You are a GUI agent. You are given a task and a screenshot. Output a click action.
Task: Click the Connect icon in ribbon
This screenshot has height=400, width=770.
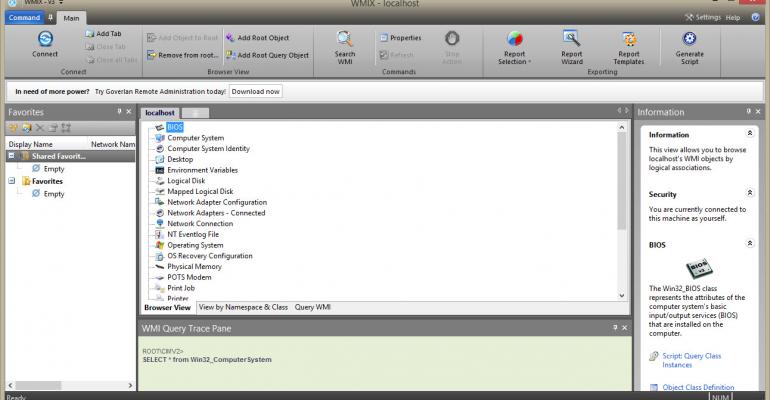tap(45, 39)
